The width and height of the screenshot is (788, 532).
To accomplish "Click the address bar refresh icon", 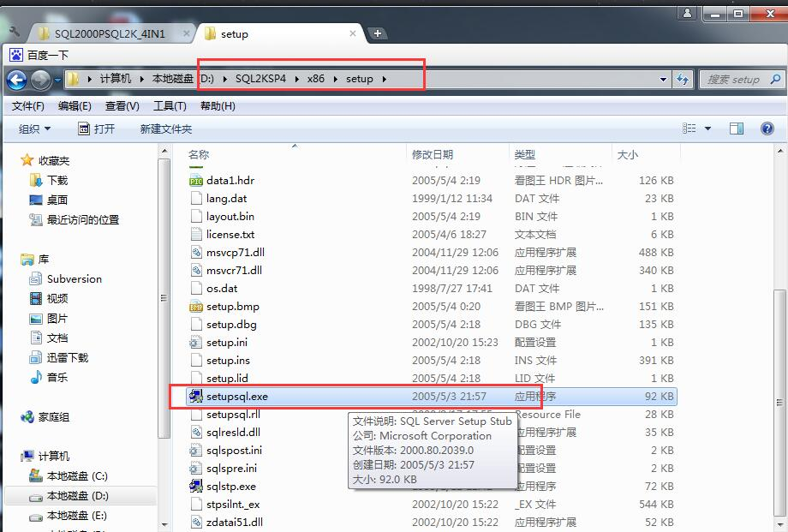I will coord(683,79).
